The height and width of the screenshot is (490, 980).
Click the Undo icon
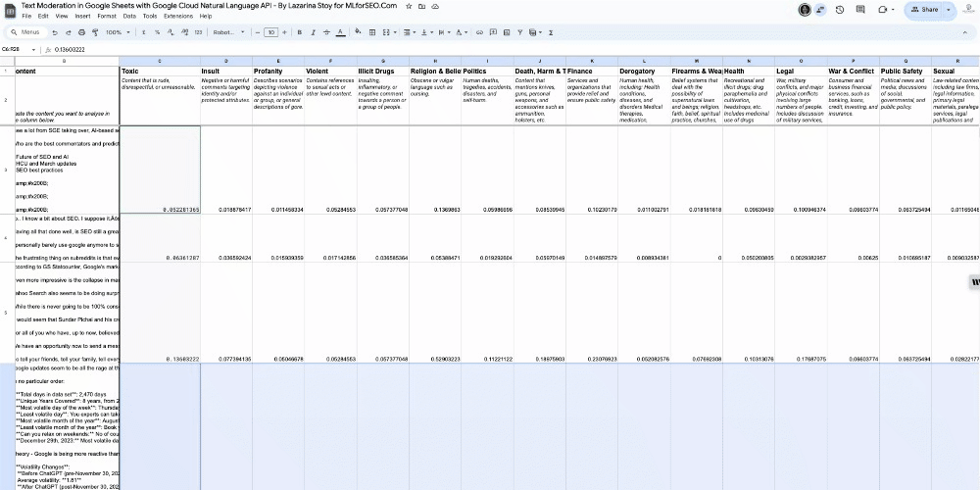[x=55, y=32]
